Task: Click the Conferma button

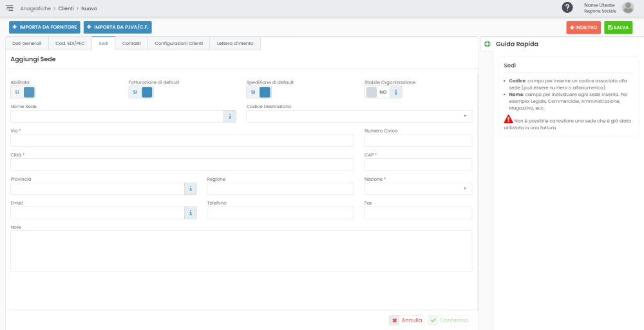Action: [449, 320]
